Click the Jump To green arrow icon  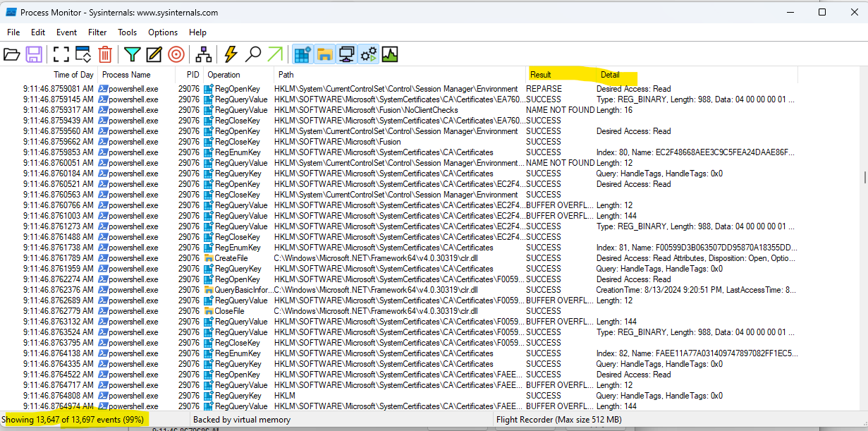pyautogui.click(x=275, y=54)
